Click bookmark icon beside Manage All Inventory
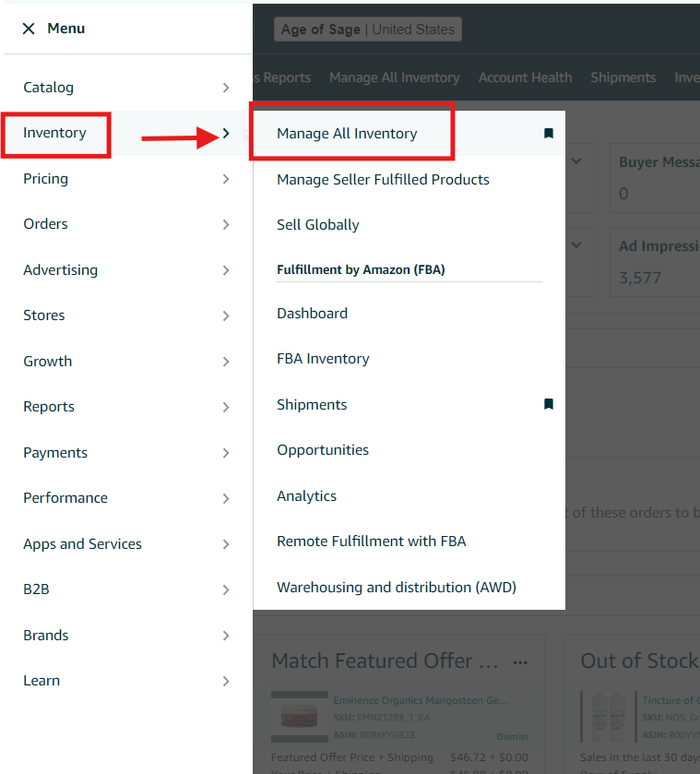 [549, 134]
